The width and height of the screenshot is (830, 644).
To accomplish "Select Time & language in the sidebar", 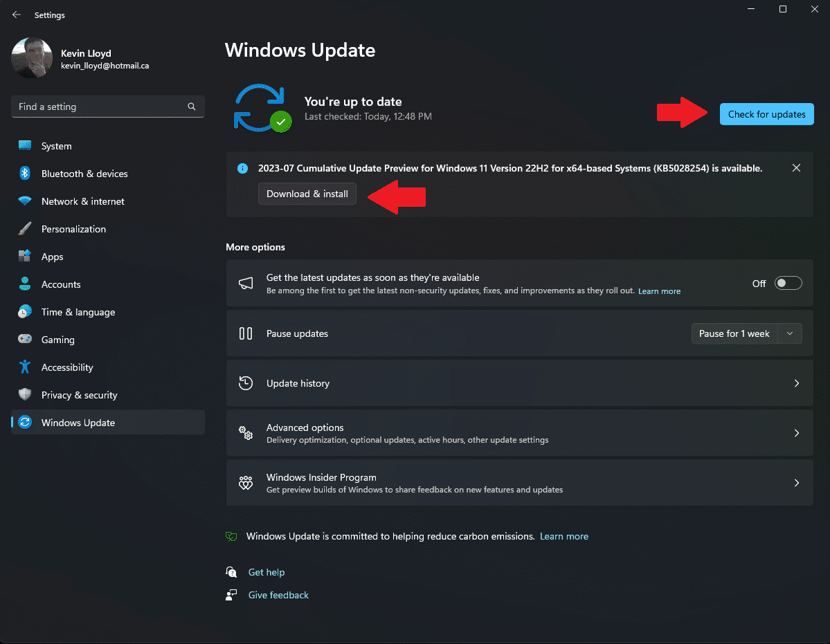I will pos(25,311).
